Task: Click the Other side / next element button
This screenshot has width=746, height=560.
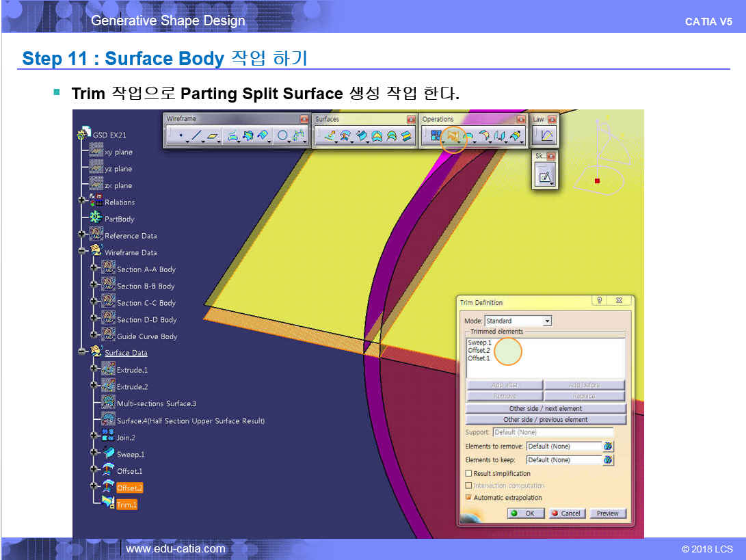Action: click(545, 409)
